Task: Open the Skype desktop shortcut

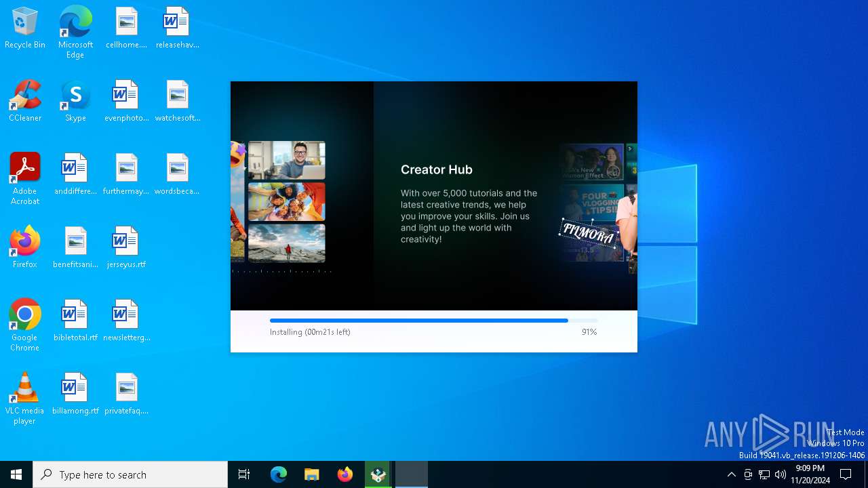Action: pyautogui.click(x=75, y=102)
